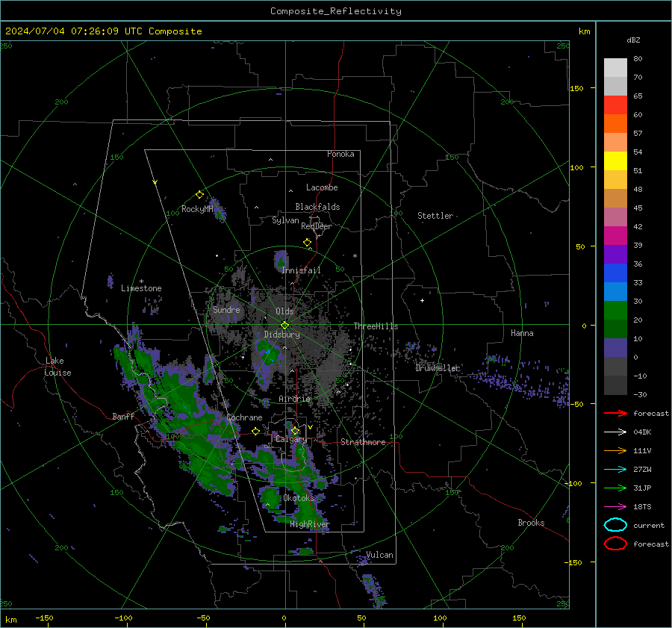Click the Hanna city label

[522, 333]
